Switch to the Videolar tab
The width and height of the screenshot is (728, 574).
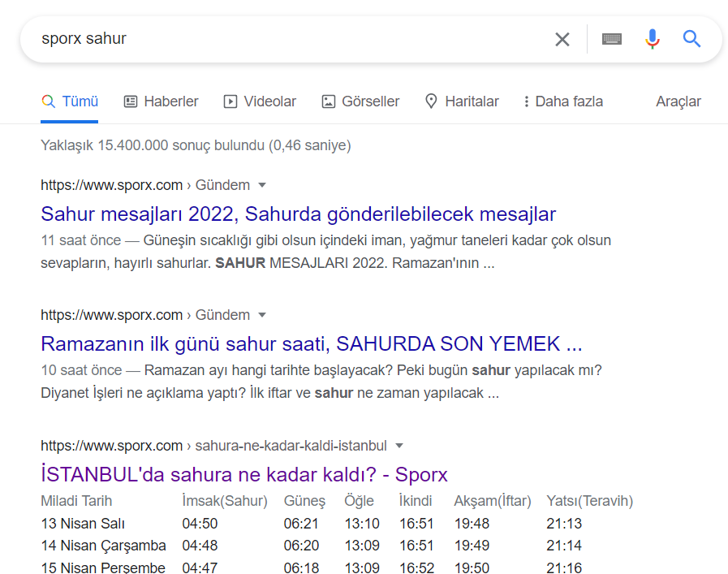click(x=260, y=101)
